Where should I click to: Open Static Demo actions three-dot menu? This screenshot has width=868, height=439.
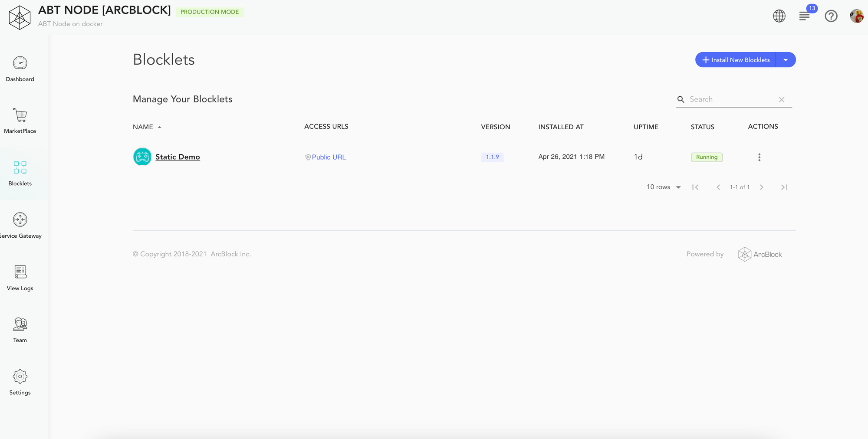759,157
